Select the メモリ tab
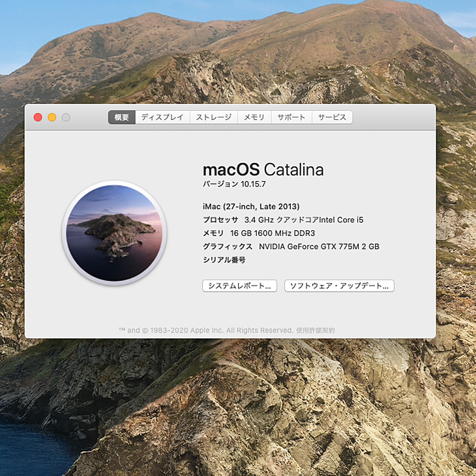This screenshot has height=476, width=476. (254, 117)
